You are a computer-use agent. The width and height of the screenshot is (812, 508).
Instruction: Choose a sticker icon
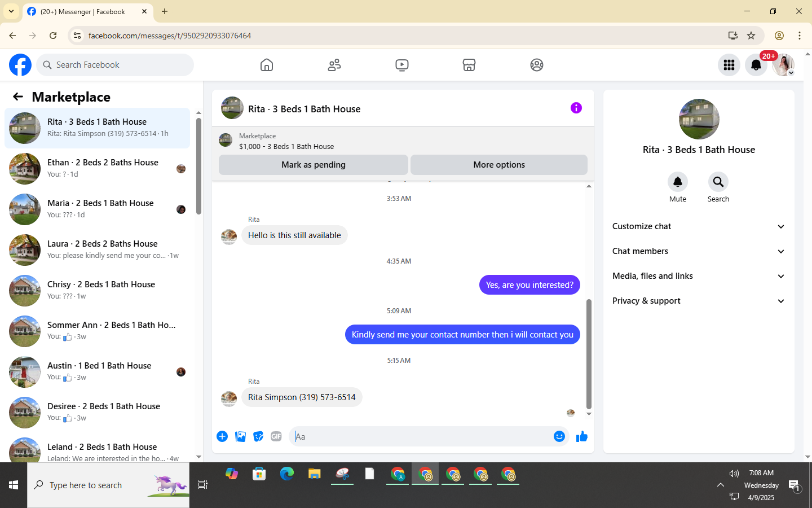point(258,436)
